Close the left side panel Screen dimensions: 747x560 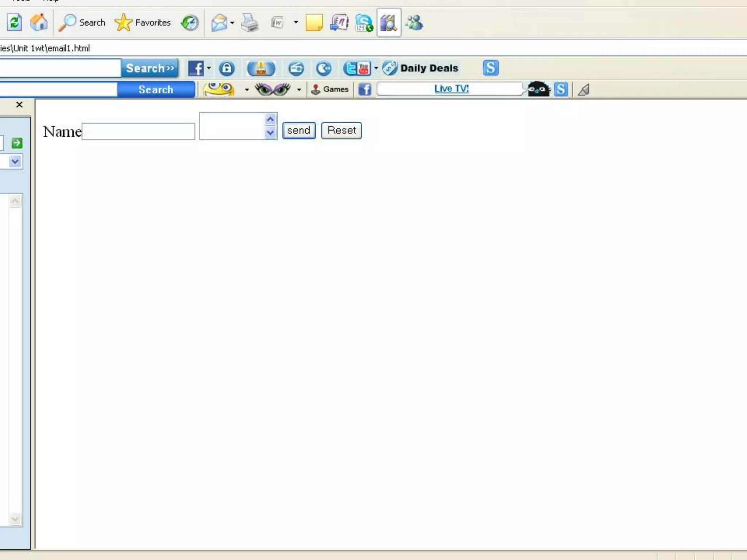19,105
